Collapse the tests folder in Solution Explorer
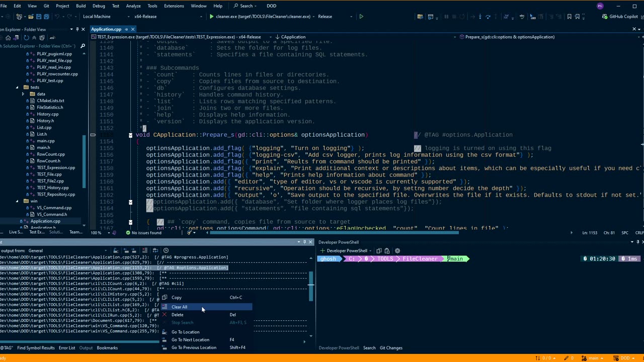The height and width of the screenshot is (362, 644). tap(17, 87)
